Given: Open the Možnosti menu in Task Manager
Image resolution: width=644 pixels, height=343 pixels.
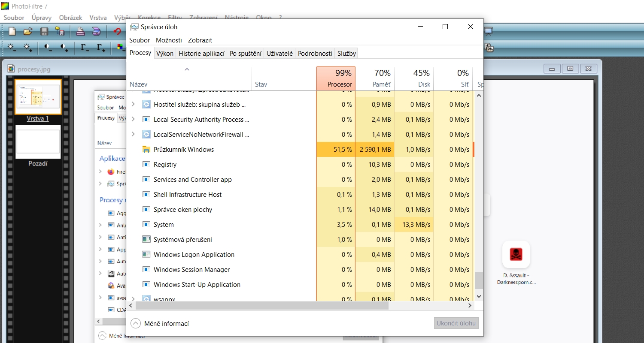Looking at the screenshot, I should pos(169,40).
